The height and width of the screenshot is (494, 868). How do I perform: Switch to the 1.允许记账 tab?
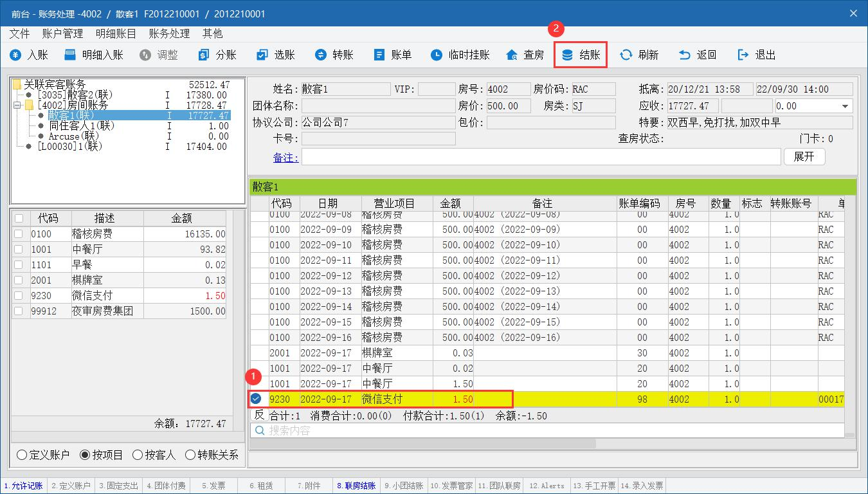24,486
